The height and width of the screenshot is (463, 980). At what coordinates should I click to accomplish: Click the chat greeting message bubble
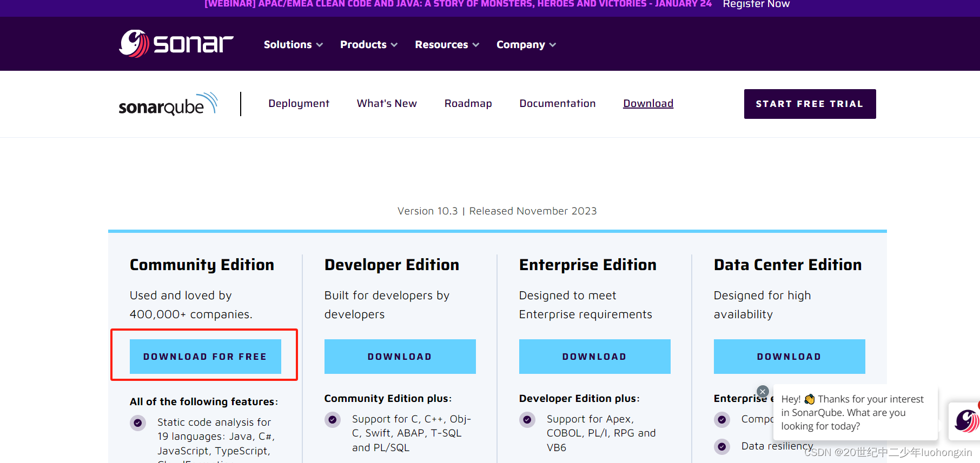click(x=855, y=412)
